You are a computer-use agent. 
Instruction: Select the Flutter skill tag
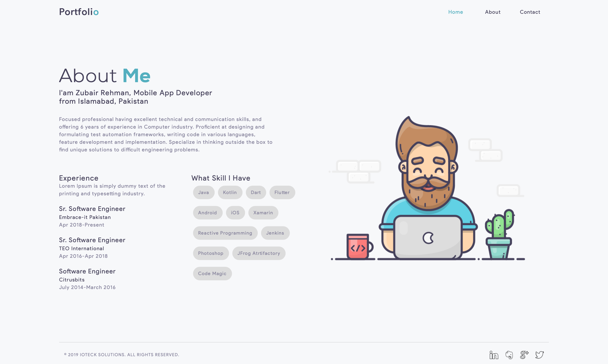tap(282, 192)
